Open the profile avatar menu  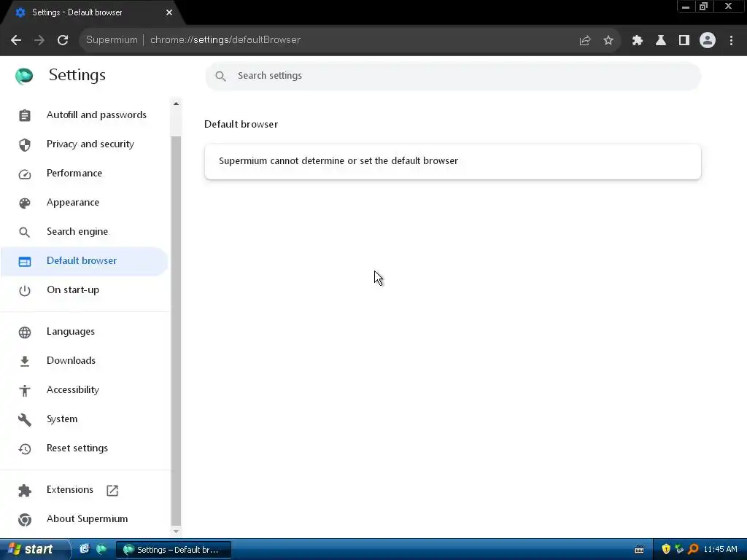708,40
